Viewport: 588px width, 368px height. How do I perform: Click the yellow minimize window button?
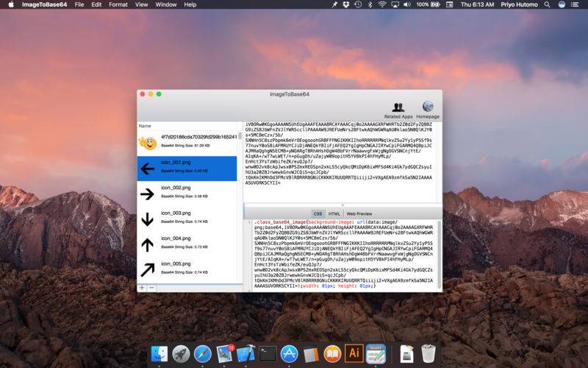[x=151, y=94]
